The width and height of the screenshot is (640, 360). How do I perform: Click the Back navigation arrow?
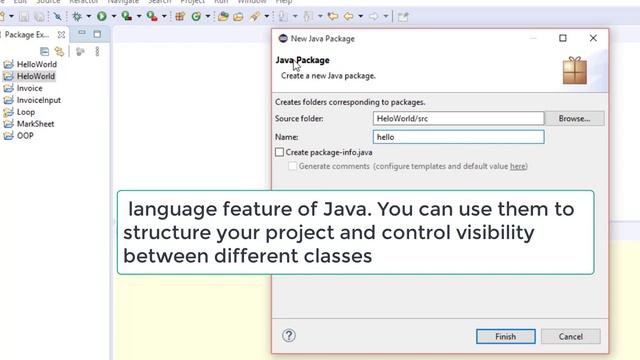coord(349,16)
